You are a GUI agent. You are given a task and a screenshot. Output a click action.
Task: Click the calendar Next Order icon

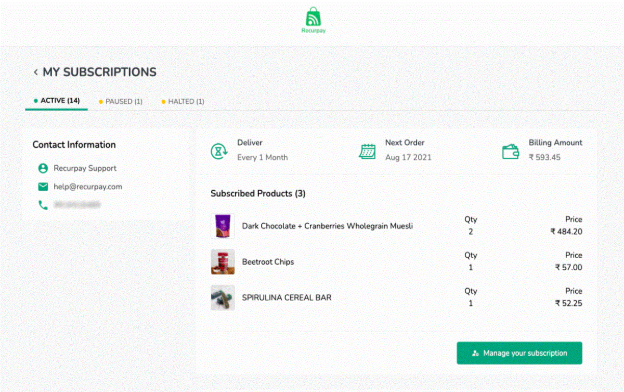point(367,151)
